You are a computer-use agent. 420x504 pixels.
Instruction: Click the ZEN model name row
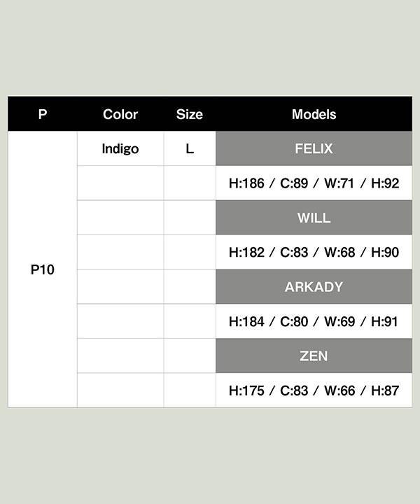pos(314,356)
